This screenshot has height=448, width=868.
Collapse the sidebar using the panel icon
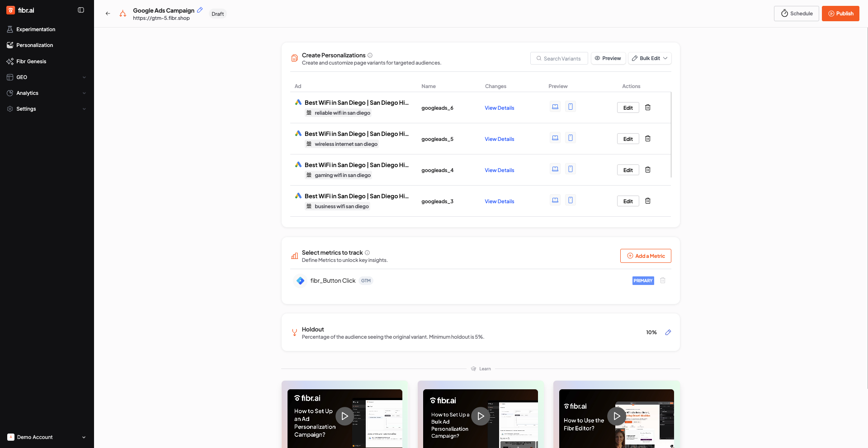(x=81, y=10)
